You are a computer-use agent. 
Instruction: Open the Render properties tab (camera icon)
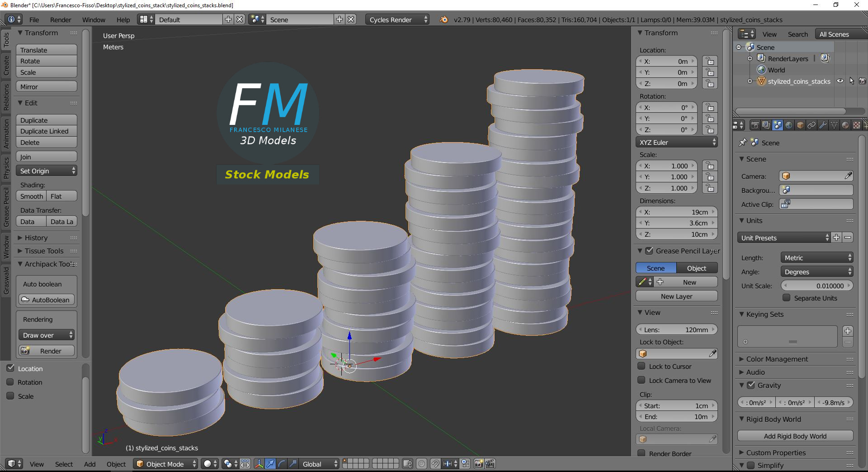[x=755, y=125]
